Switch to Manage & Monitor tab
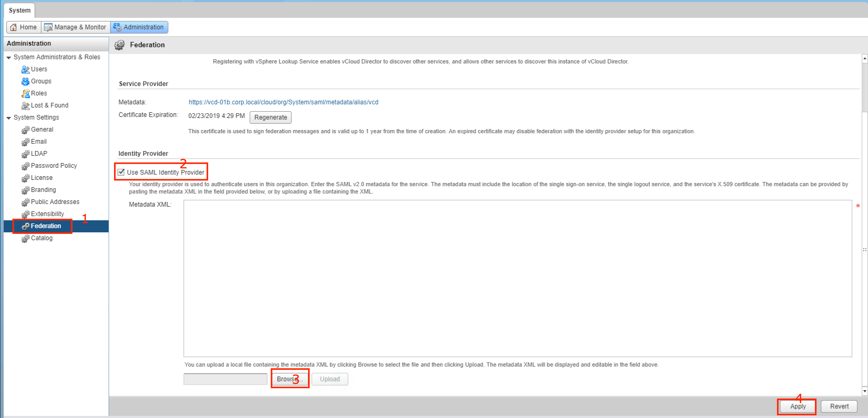Image resolution: width=868 pixels, height=418 pixels. pos(76,27)
